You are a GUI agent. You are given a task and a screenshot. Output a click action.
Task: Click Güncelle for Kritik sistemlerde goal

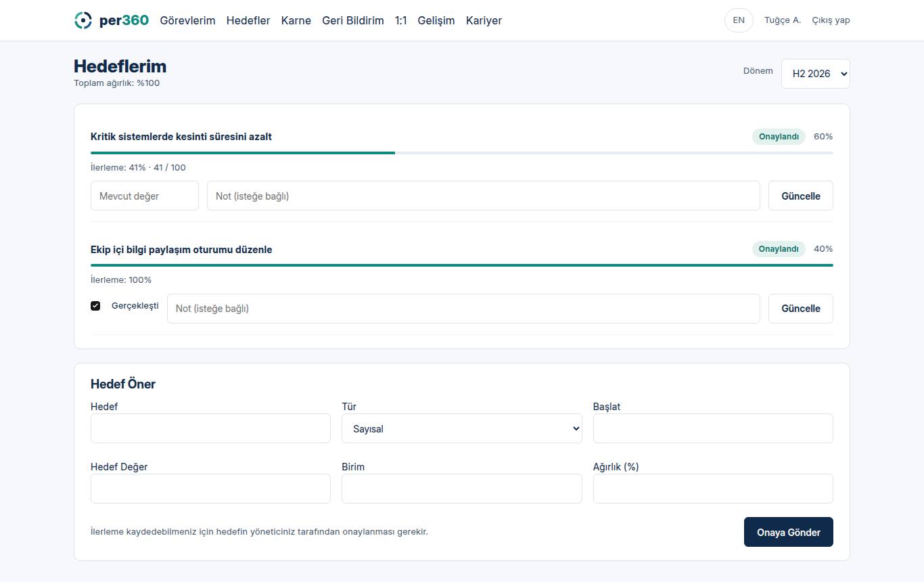click(x=801, y=196)
